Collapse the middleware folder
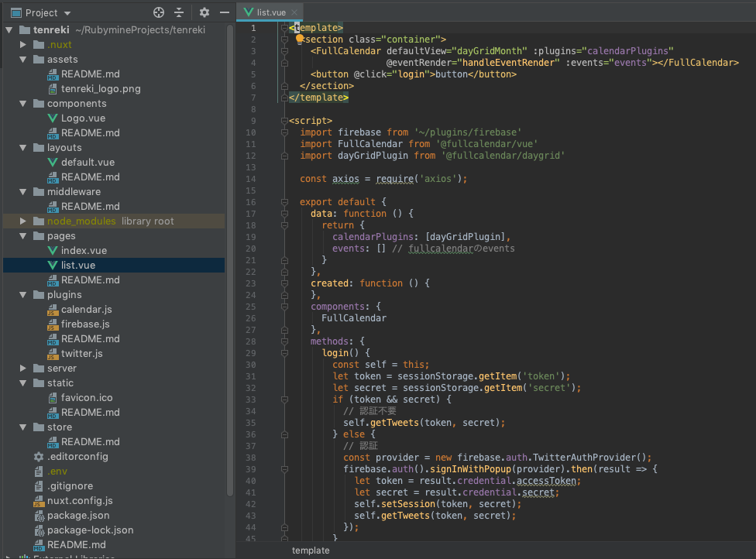The height and width of the screenshot is (559, 756). click(x=22, y=192)
